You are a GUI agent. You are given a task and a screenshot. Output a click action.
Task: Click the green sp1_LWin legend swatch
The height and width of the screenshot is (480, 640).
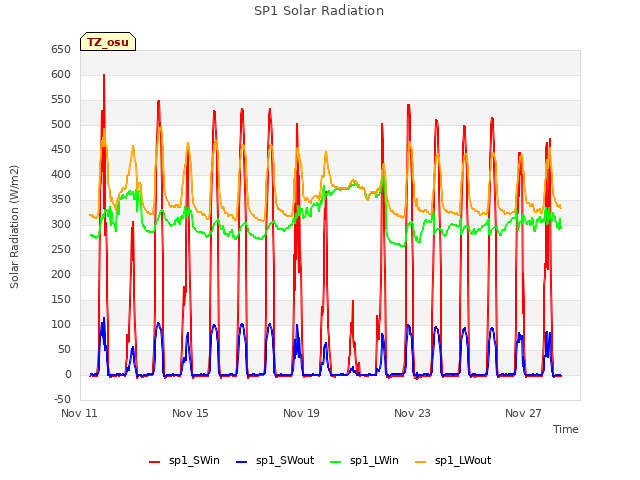pyautogui.click(x=336, y=462)
